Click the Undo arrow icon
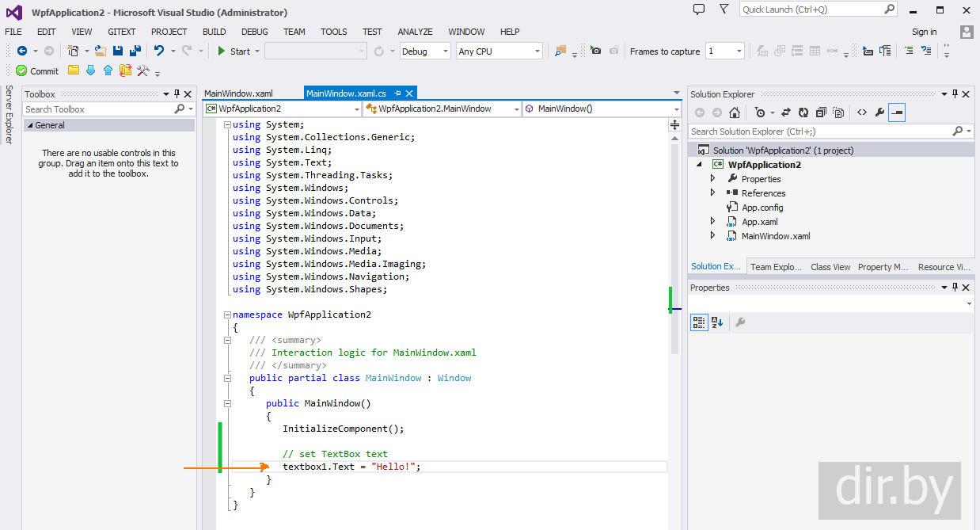Image resolution: width=980 pixels, height=530 pixels. point(159,51)
